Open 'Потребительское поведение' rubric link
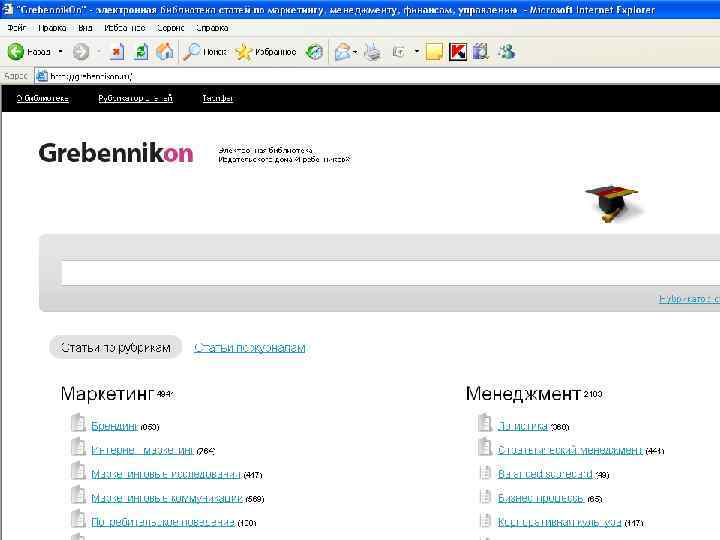This screenshot has height=540, width=720. [x=163, y=522]
